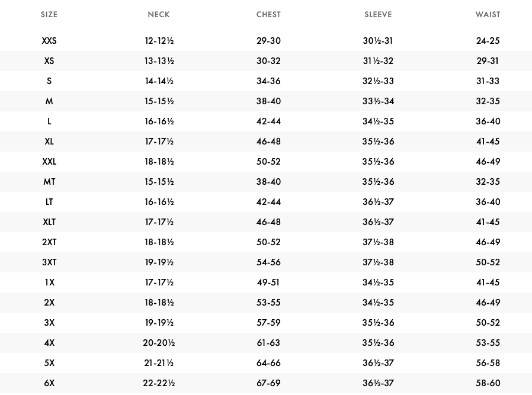Click the 58-60 waist measurement

pyautogui.click(x=488, y=383)
